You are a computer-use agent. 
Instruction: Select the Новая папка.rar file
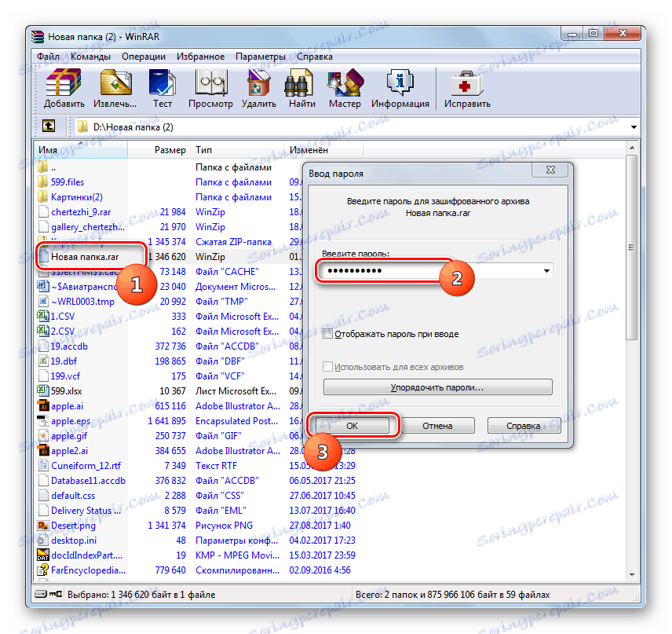coord(85,257)
